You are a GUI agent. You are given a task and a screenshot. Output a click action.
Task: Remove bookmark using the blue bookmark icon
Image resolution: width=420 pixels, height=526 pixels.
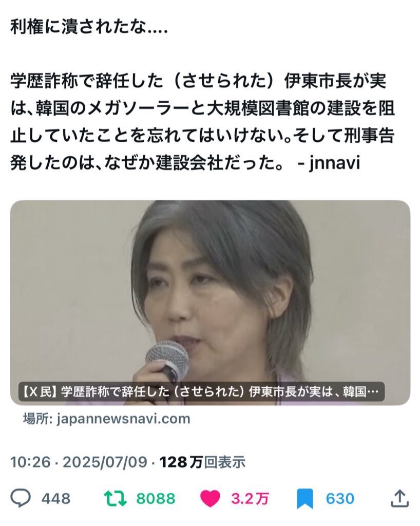(x=305, y=499)
